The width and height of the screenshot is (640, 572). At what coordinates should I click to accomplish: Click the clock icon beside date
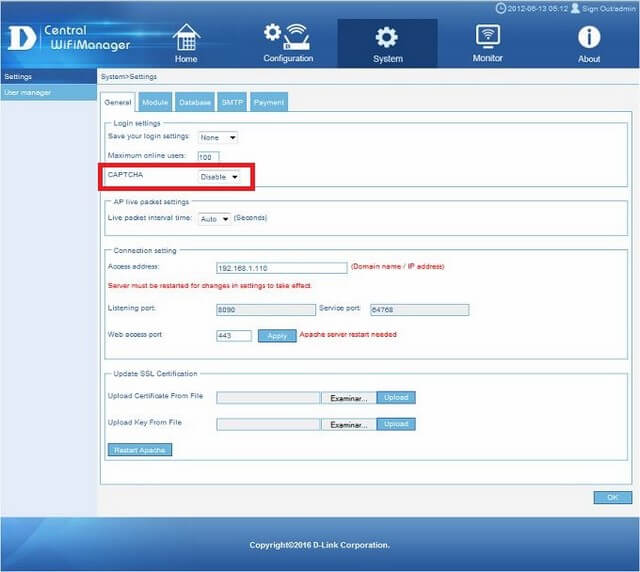500,8
